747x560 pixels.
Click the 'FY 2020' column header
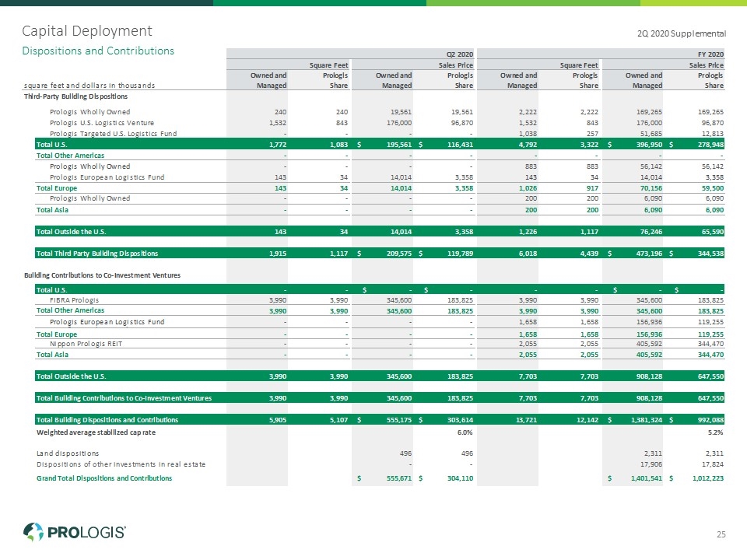pyautogui.click(x=710, y=54)
